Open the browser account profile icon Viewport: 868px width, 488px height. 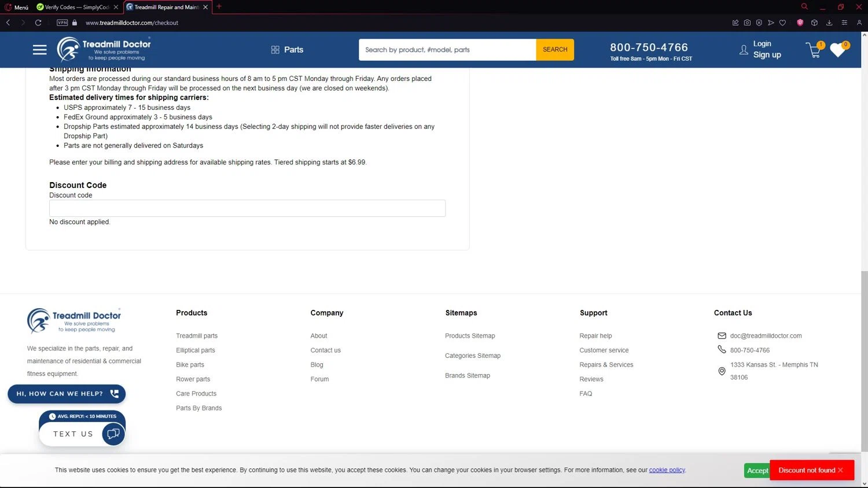click(859, 23)
